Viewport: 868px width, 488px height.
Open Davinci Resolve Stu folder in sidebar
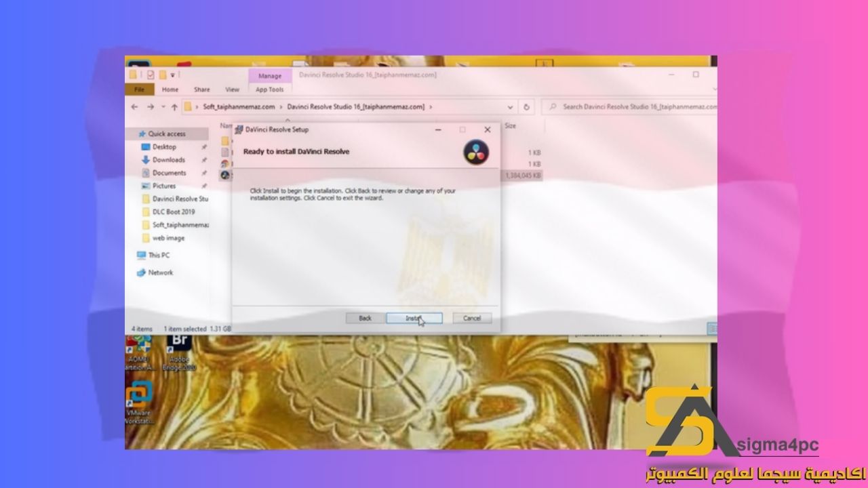175,199
